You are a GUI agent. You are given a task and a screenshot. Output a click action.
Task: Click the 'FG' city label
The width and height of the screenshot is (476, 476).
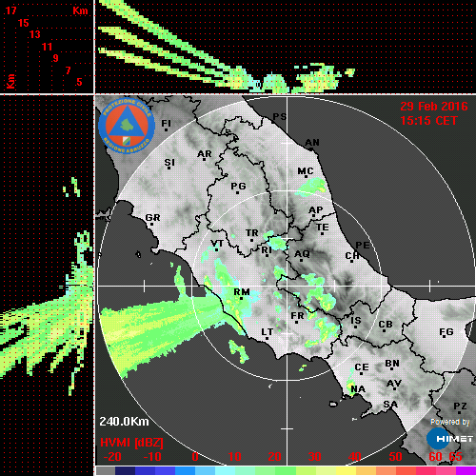point(446,332)
